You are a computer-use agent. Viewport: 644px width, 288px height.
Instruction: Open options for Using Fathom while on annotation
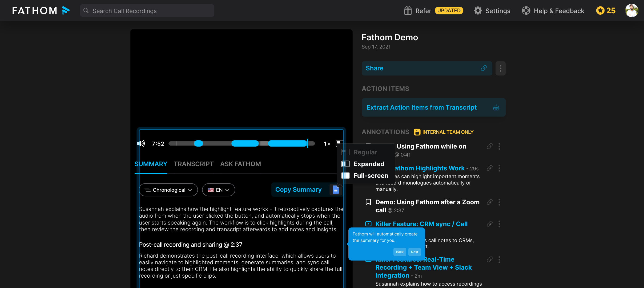[x=499, y=146]
